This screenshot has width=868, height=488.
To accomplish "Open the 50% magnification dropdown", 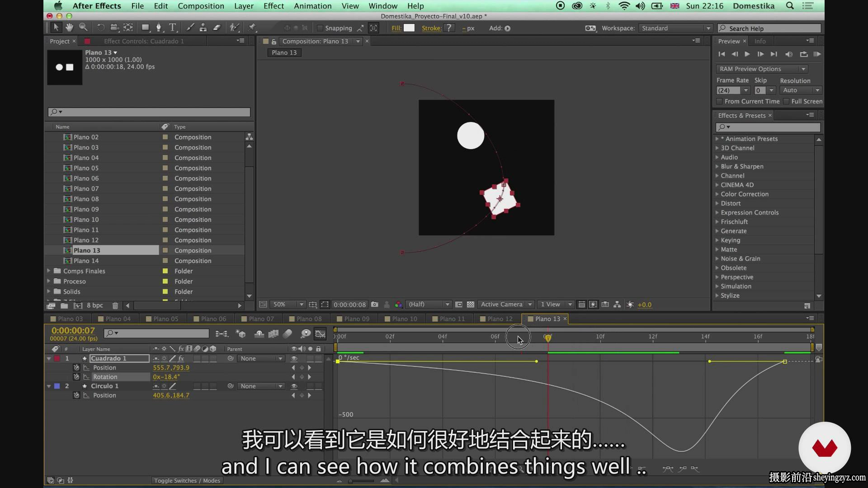I will (288, 305).
